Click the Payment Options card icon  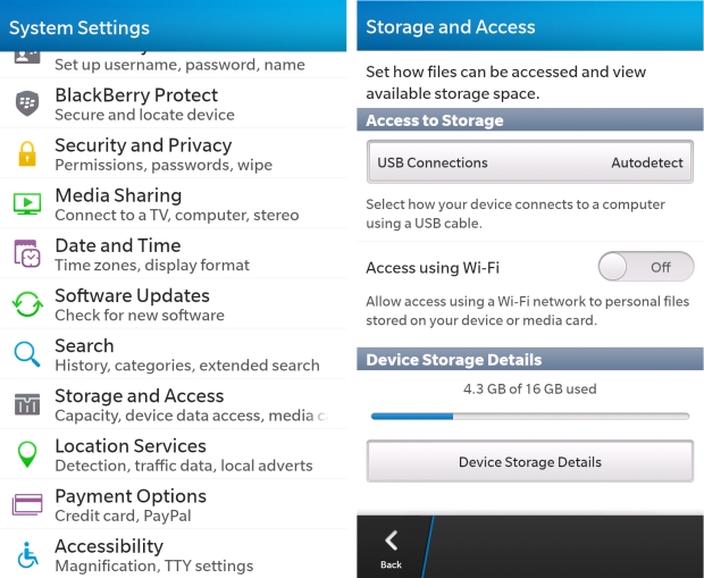click(27, 504)
